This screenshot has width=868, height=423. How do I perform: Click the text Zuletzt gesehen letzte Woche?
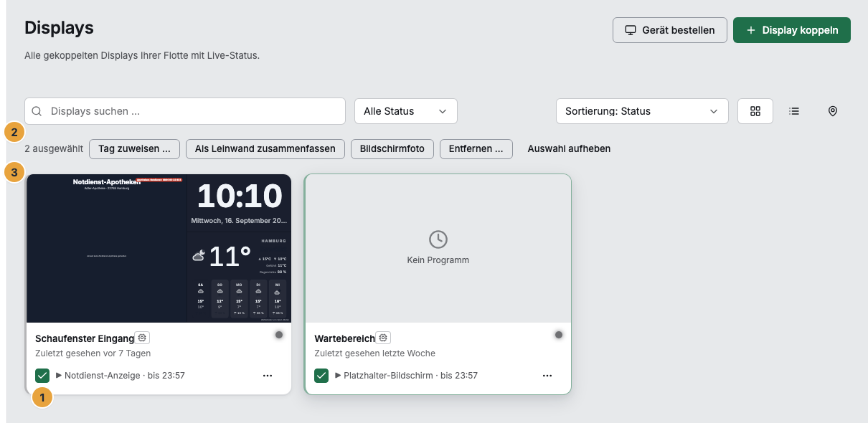point(374,353)
